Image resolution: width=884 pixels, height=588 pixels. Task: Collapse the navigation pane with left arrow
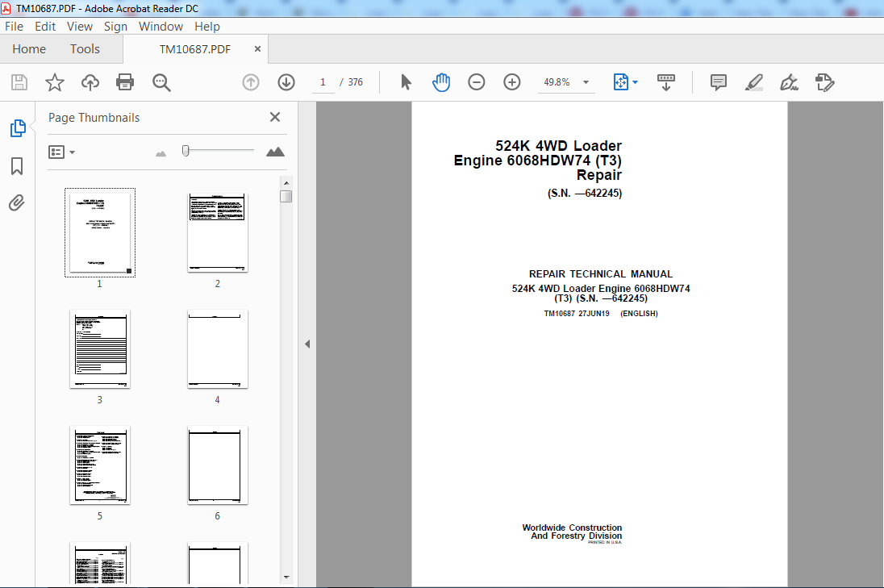click(x=307, y=344)
